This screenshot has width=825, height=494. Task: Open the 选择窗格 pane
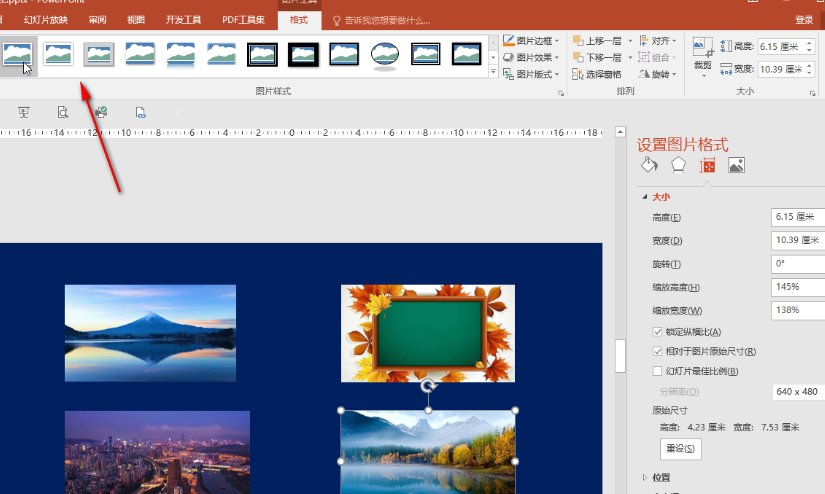(x=597, y=74)
